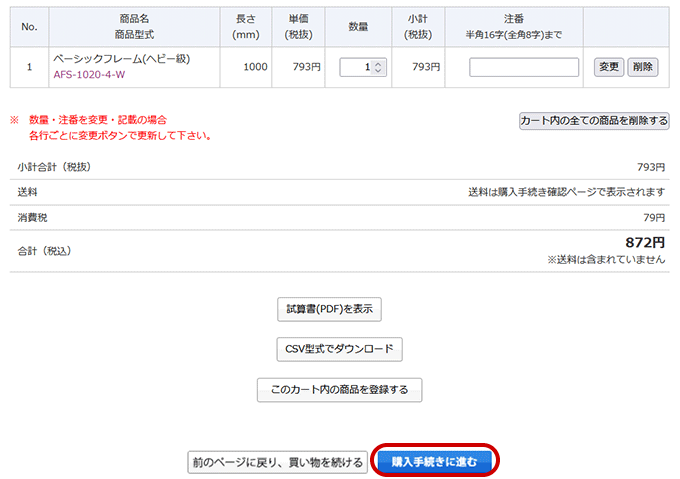Click product name ベーシックフレーム(ヘビー級)
680x479 pixels.
[121, 59]
